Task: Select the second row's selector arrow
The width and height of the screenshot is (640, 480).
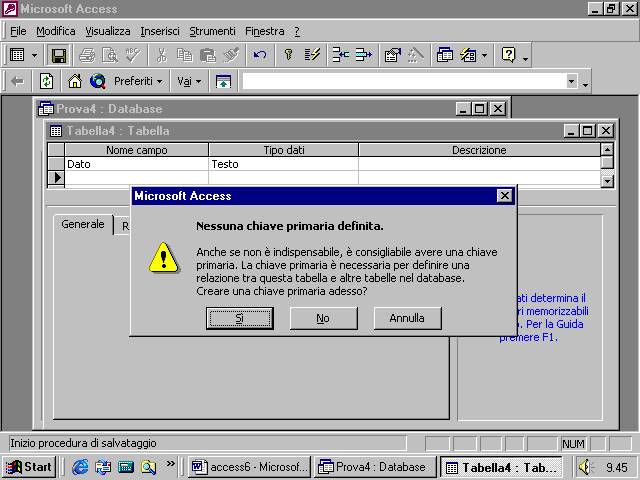Action: (x=56, y=178)
